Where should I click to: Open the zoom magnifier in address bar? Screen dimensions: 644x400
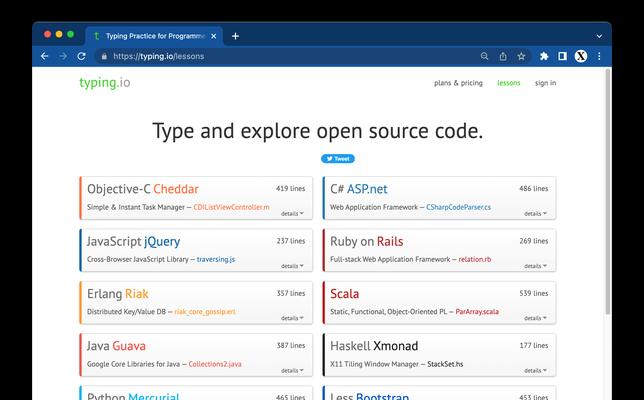tap(485, 56)
